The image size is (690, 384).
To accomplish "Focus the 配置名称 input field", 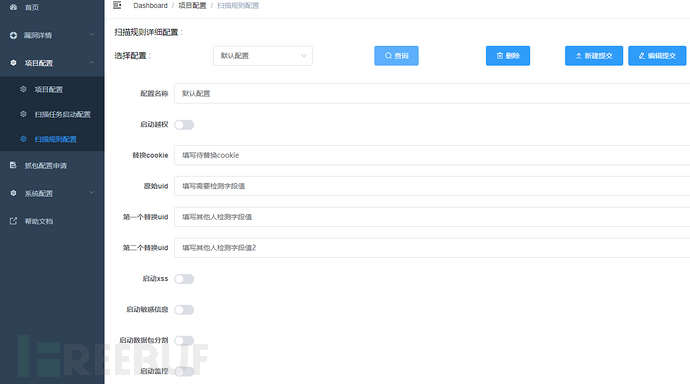I will coord(432,94).
